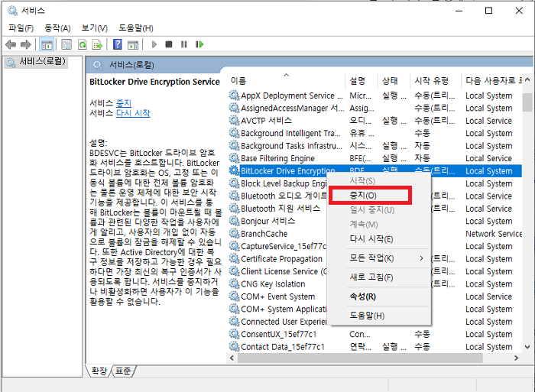535x392 pixels.
Task: Click gear icon next to Bonjour 서비스
Action: point(234,221)
